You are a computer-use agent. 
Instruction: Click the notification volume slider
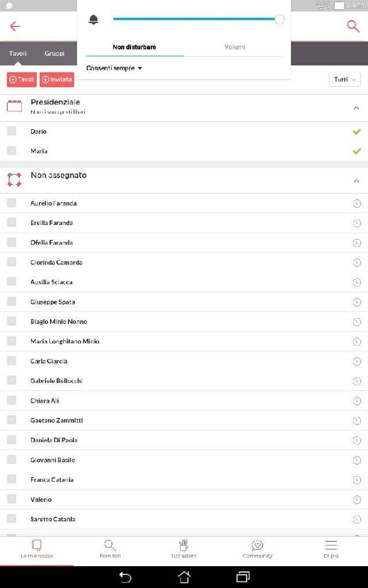(x=195, y=19)
